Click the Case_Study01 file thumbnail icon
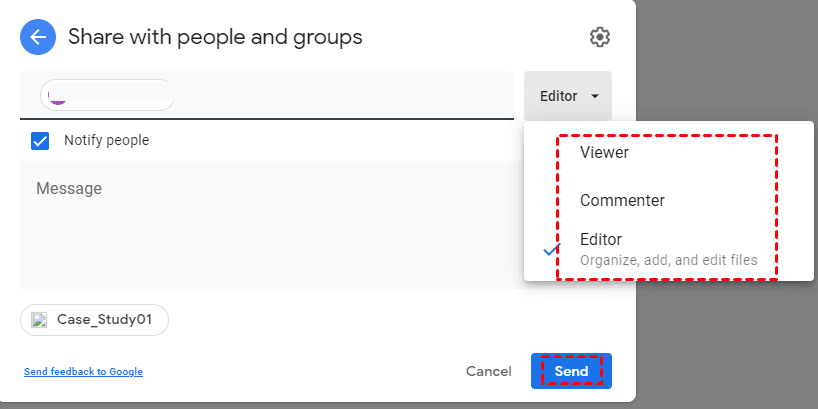 pyautogui.click(x=39, y=320)
